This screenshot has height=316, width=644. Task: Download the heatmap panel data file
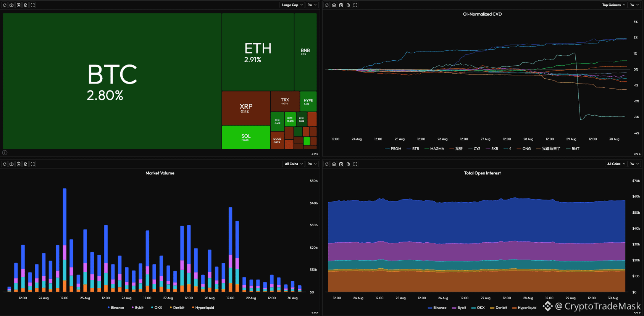[x=26, y=5]
